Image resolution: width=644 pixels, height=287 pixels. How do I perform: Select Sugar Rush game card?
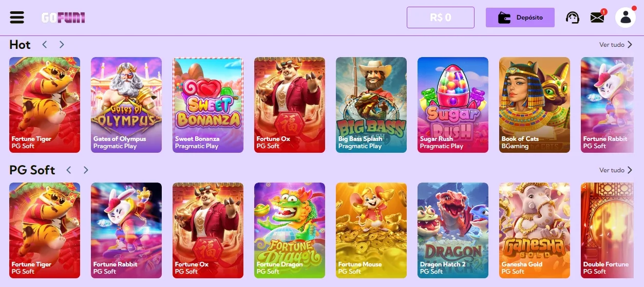pyautogui.click(x=453, y=105)
